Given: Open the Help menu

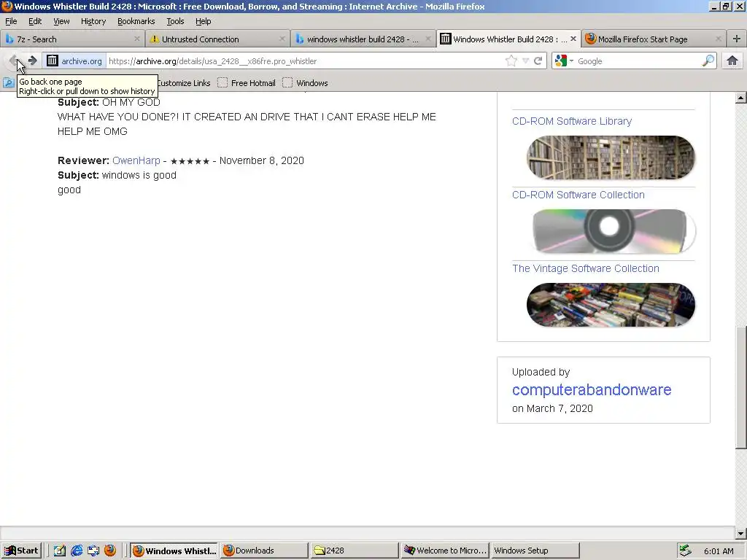Looking at the screenshot, I should point(203,21).
